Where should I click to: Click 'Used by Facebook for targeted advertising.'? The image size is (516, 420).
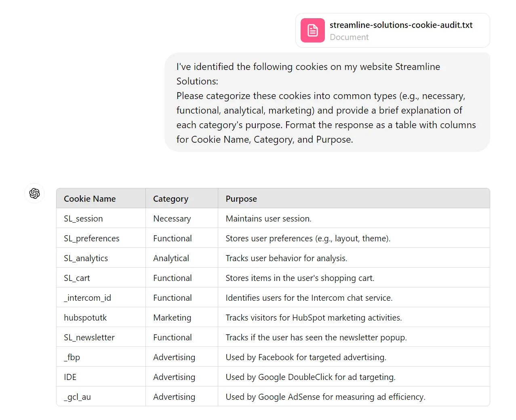click(x=306, y=357)
